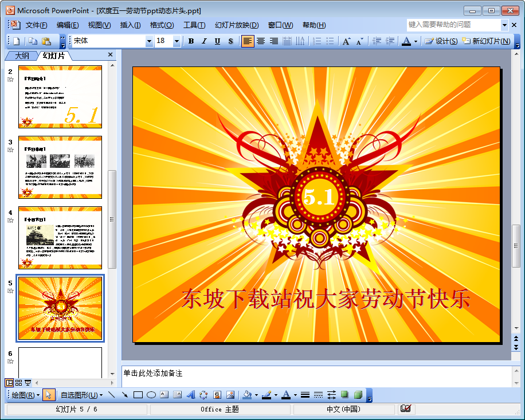Open 自选图形(U) AutoShapes menu

[x=81, y=395]
